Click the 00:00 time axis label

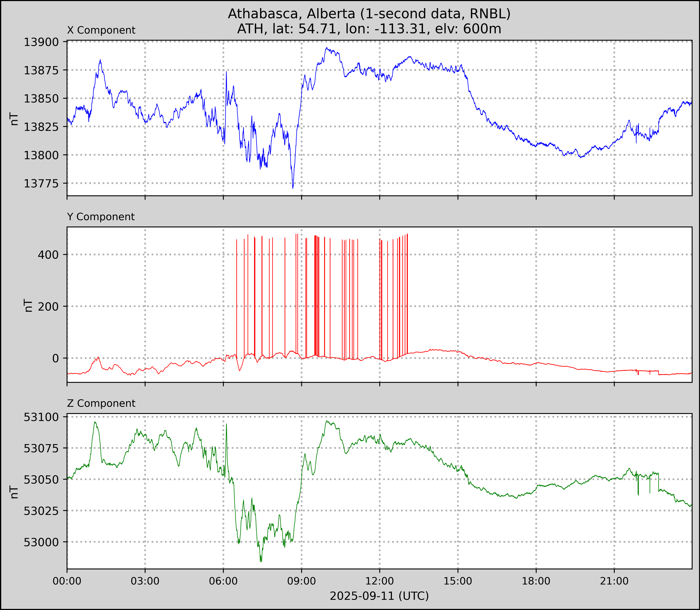pos(67,581)
